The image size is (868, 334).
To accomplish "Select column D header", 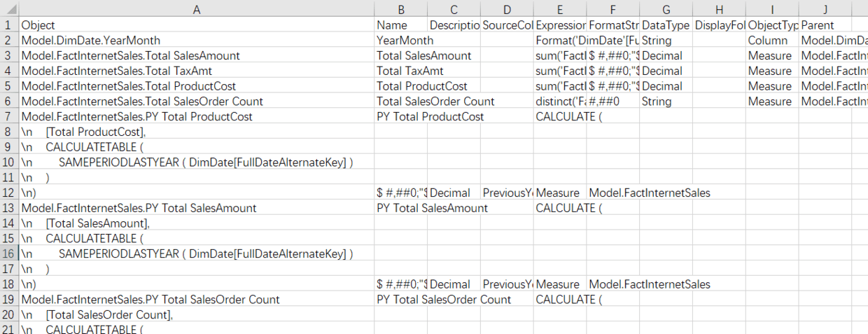I will pos(507,8).
